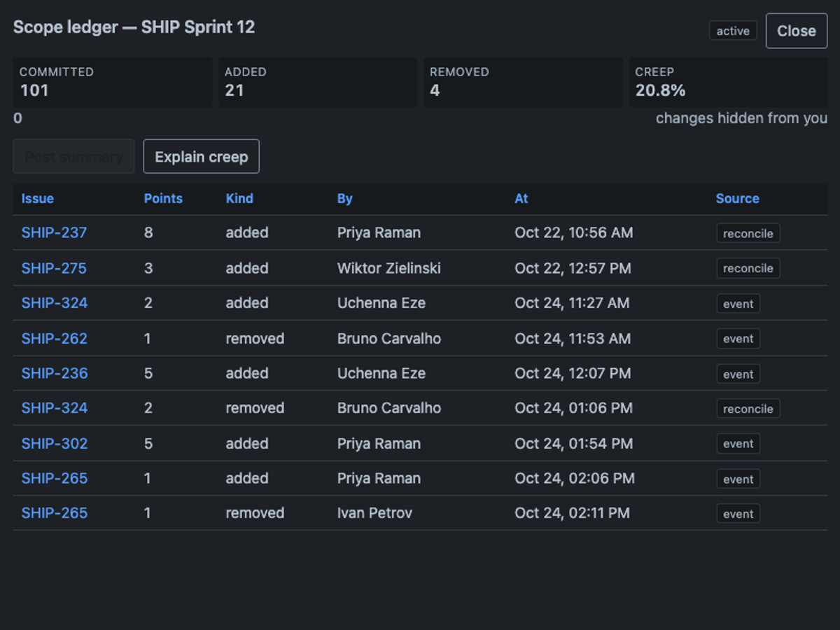The width and height of the screenshot is (840, 630).
Task: Click the timestamp 'Oct 24, 11:27 AM'
Action: point(572,303)
